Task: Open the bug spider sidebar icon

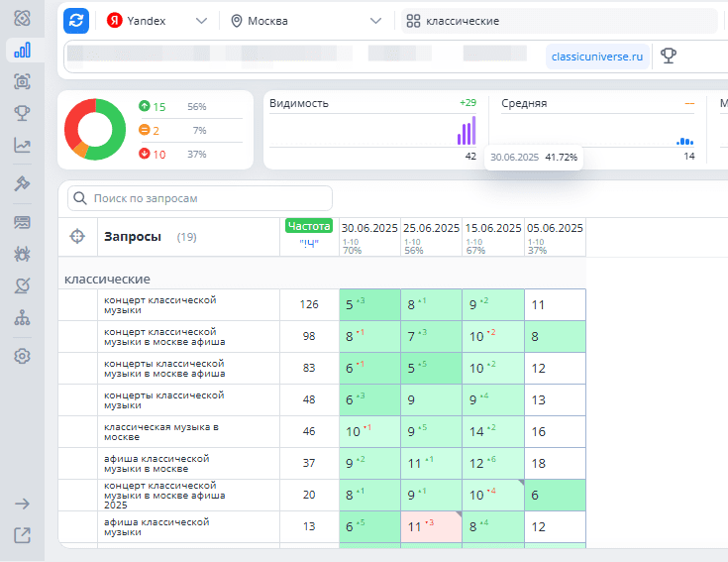Action: point(22,254)
